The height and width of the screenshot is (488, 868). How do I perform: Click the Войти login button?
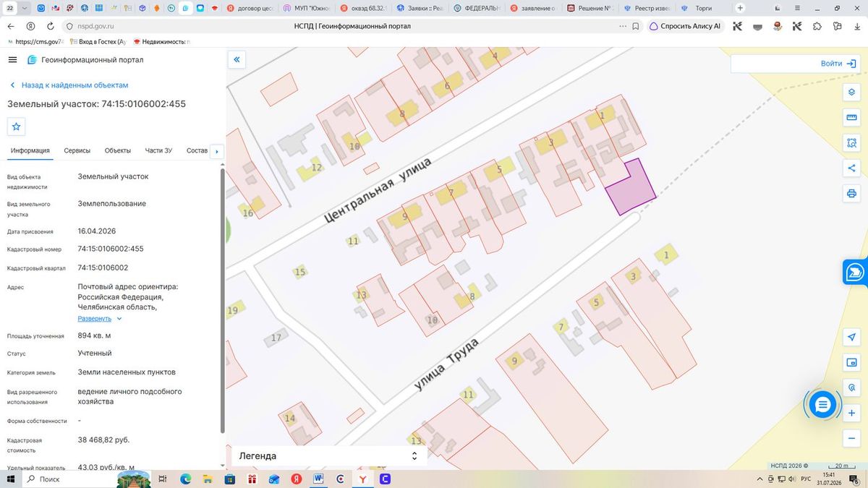(838, 64)
